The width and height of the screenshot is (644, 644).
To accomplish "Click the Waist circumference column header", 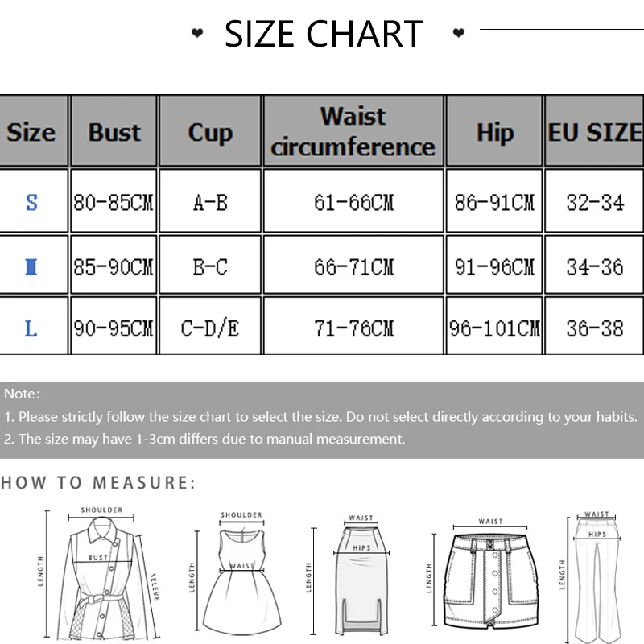I will [x=353, y=132].
